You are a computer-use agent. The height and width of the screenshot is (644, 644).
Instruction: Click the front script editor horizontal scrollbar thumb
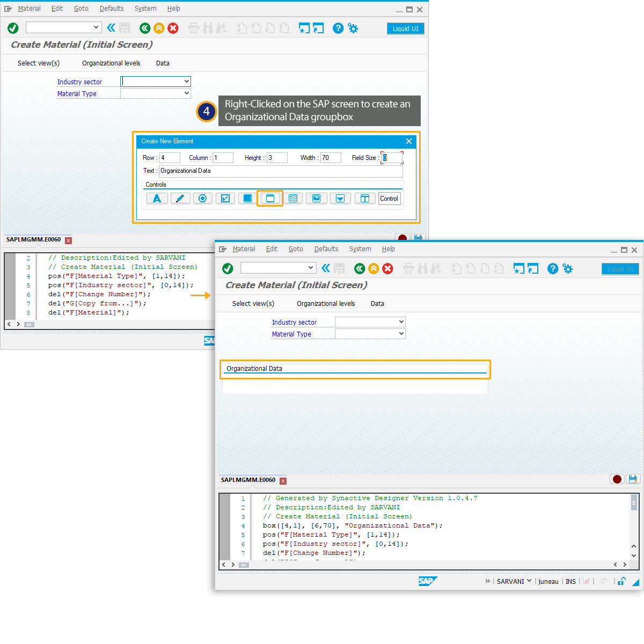coord(244,565)
